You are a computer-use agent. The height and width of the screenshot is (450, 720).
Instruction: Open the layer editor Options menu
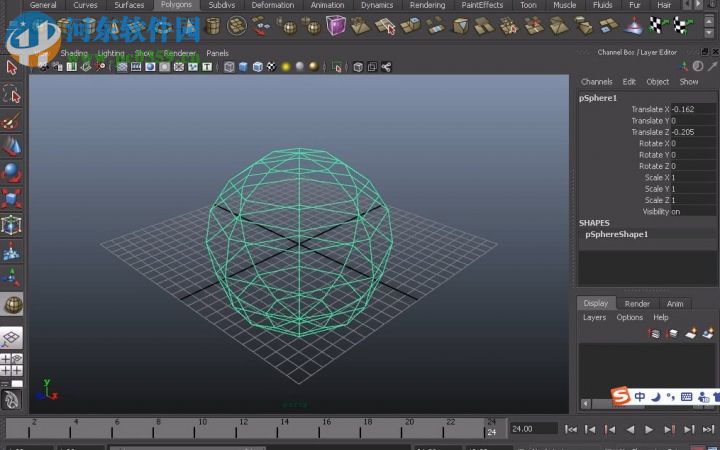click(629, 317)
